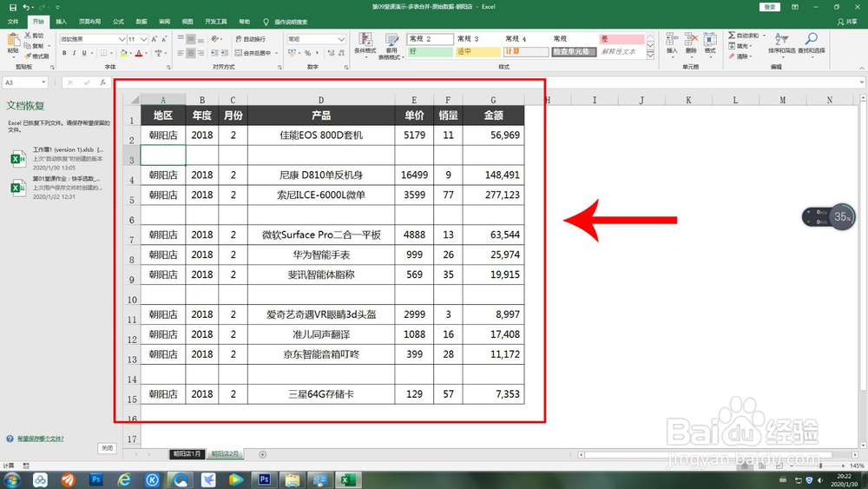868x489 pixels.
Task: Toggle bottom align in alignment group
Action: click(x=201, y=39)
